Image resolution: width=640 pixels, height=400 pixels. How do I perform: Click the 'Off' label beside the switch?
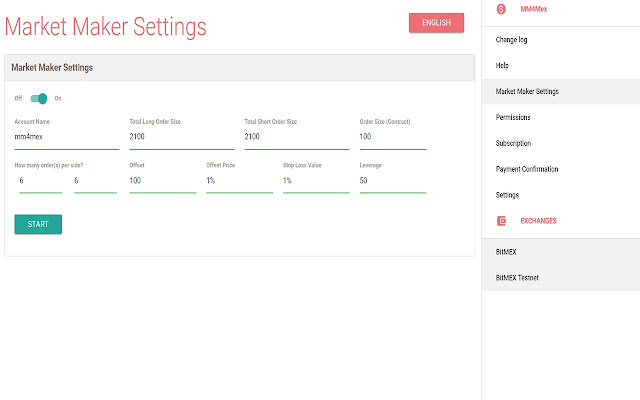tap(18, 98)
